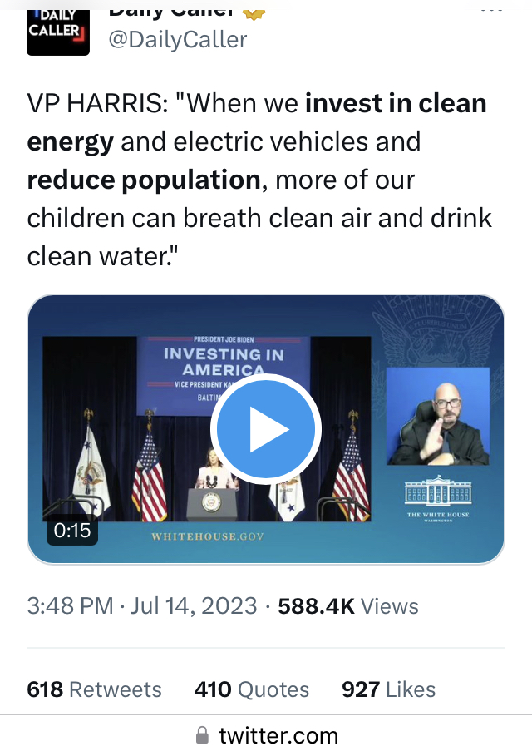532x756 pixels.
Task: View the 618 Retweets list
Action: pos(95,689)
